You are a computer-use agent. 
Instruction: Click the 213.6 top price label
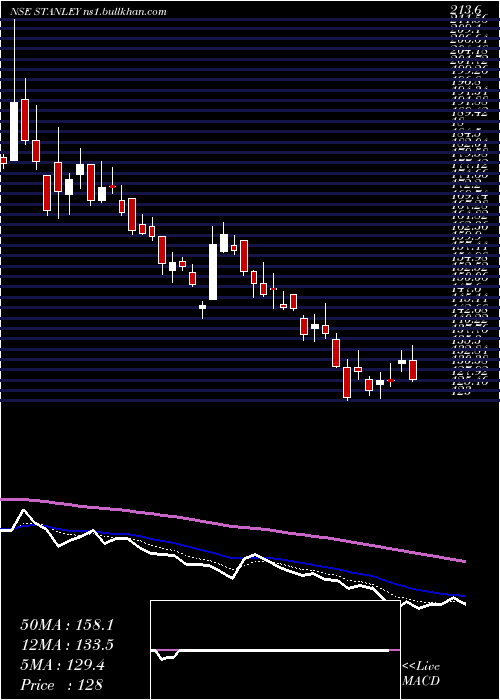pos(467,12)
